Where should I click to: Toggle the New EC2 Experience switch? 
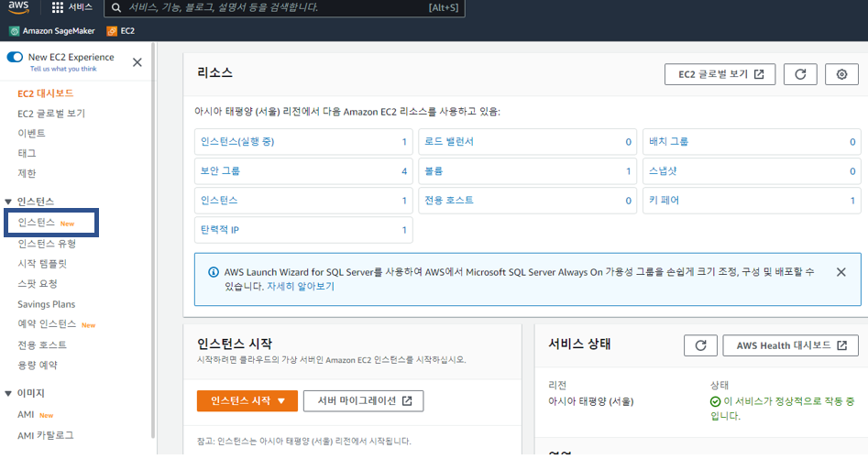pos(15,57)
